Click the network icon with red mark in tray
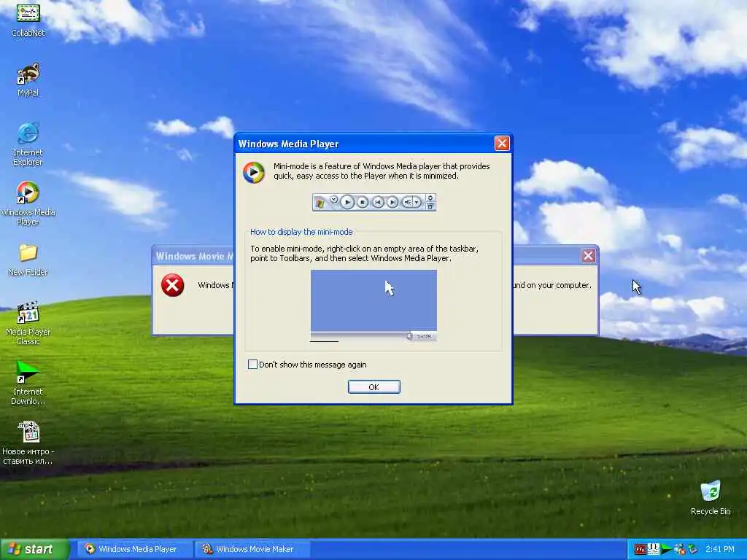Viewport: 747px width, 560px height. 680,550
